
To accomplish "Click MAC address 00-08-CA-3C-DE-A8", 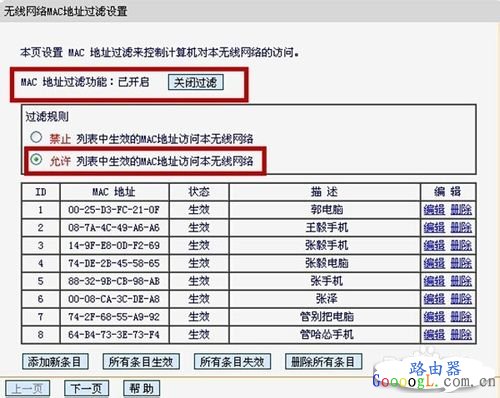I will (x=114, y=299).
